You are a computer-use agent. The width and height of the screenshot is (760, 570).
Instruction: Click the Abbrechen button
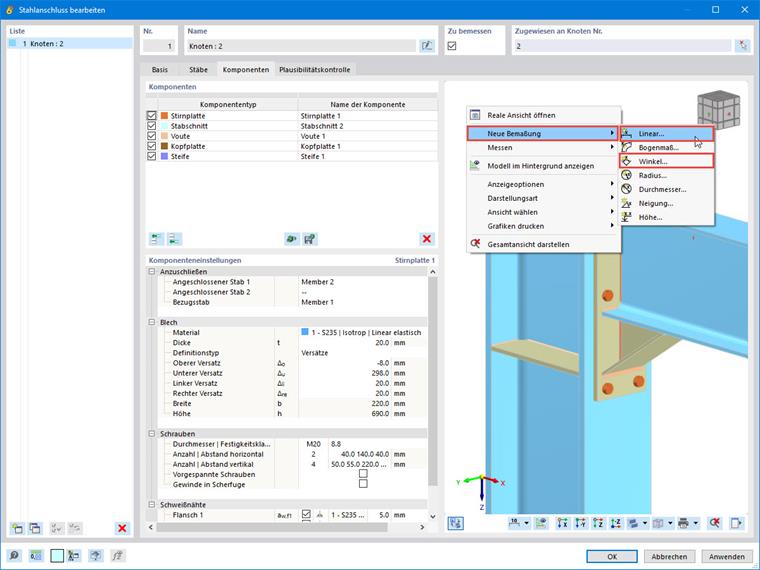tap(669, 556)
